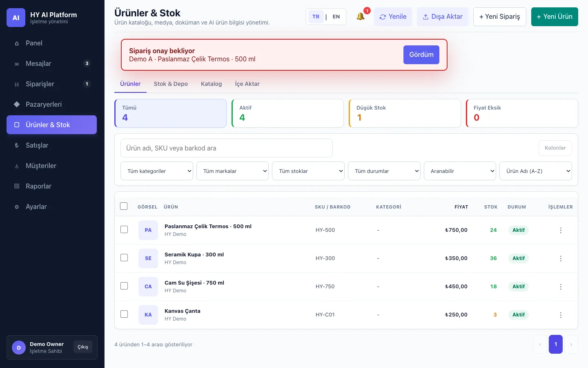
Task: Open the Tüm kategoriler dropdown
Action: pos(157,171)
